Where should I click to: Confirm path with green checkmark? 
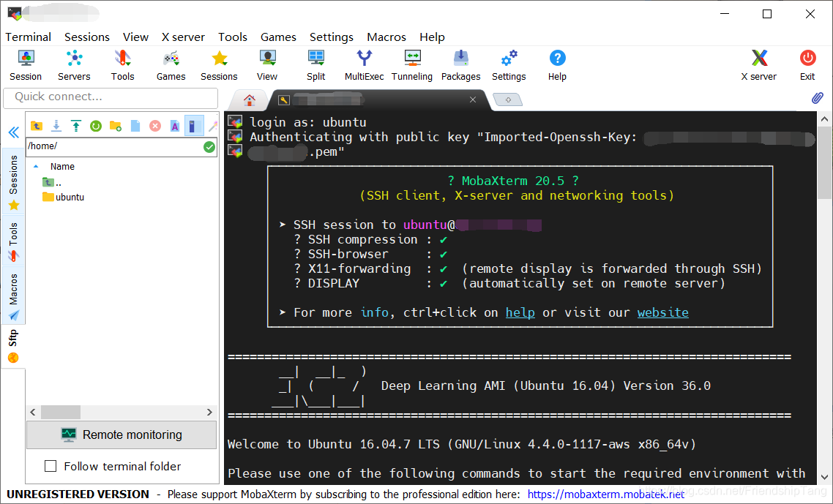tap(209, 146)
